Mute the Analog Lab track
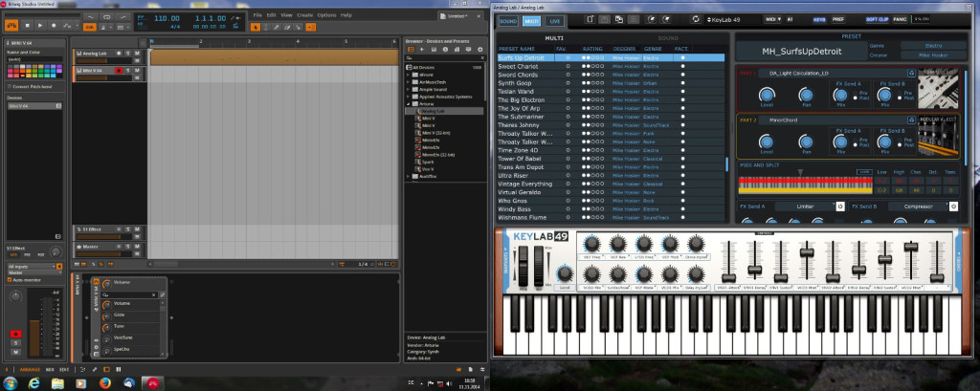The width and height of the screenshot is (980, 391). coord(137,54)
